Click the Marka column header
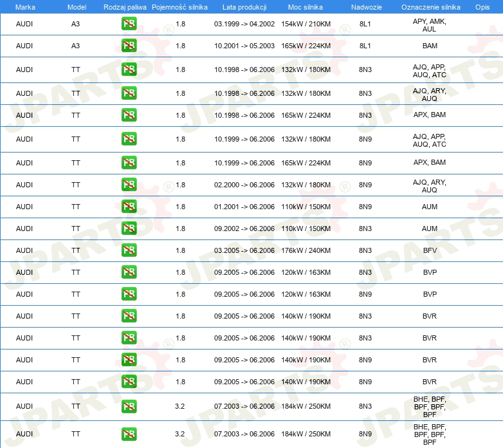 25,7
